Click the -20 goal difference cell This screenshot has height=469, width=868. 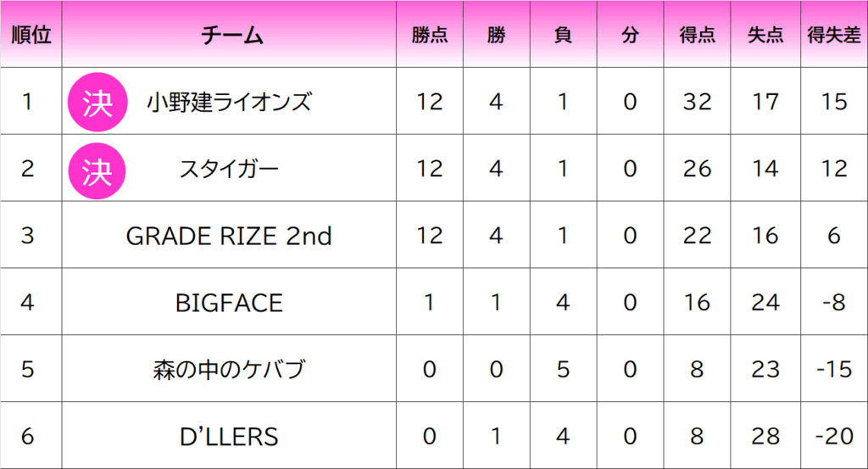(833, 437)
